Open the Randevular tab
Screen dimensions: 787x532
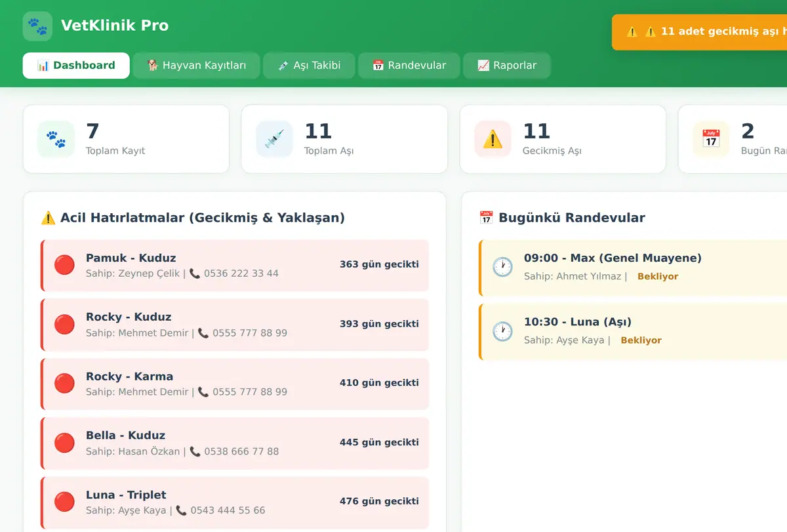point(409,66)
